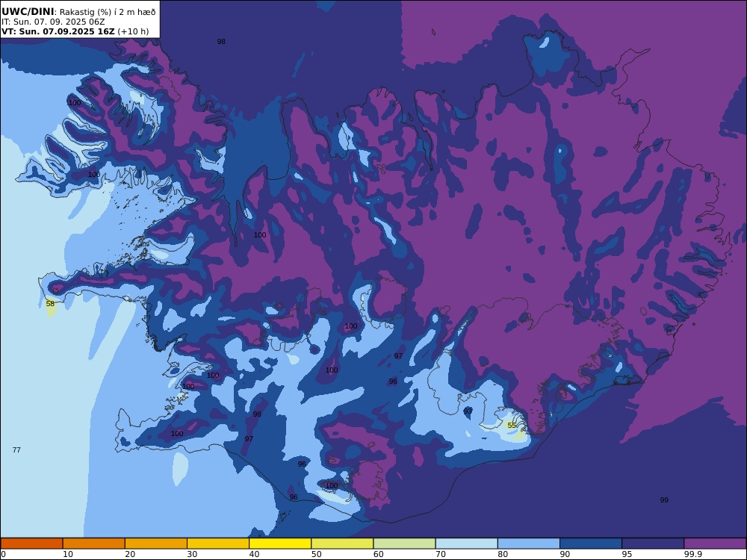Select the legend tick label "30"
747x560 pixels.
[x=193, y=554]
